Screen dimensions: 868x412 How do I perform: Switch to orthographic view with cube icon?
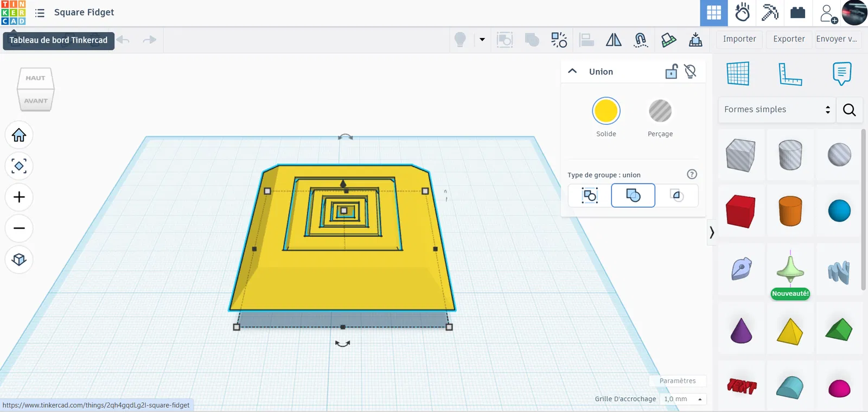tap(19, 259)
